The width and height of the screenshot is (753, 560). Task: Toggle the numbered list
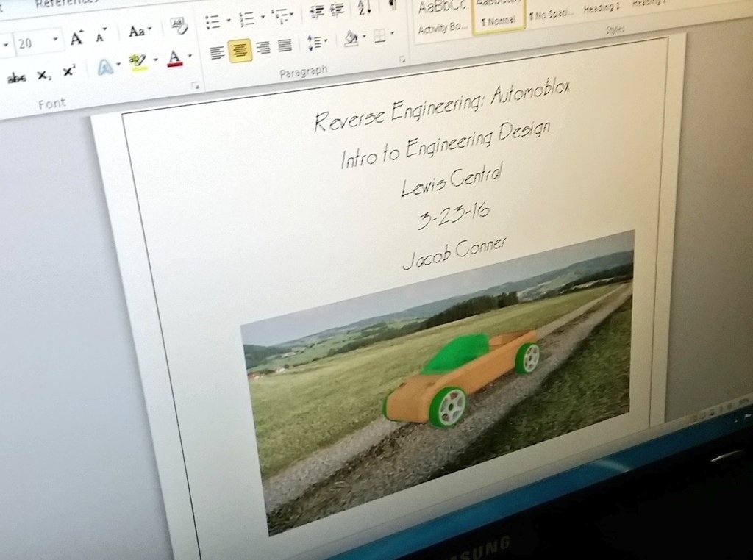coord(246,19)
